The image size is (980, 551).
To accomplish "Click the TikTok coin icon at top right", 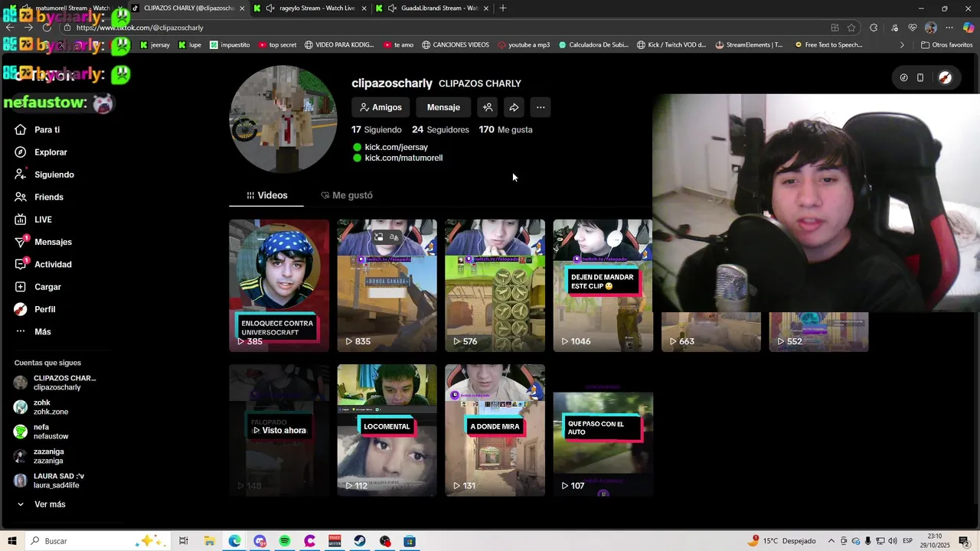I will click(903, 77).
